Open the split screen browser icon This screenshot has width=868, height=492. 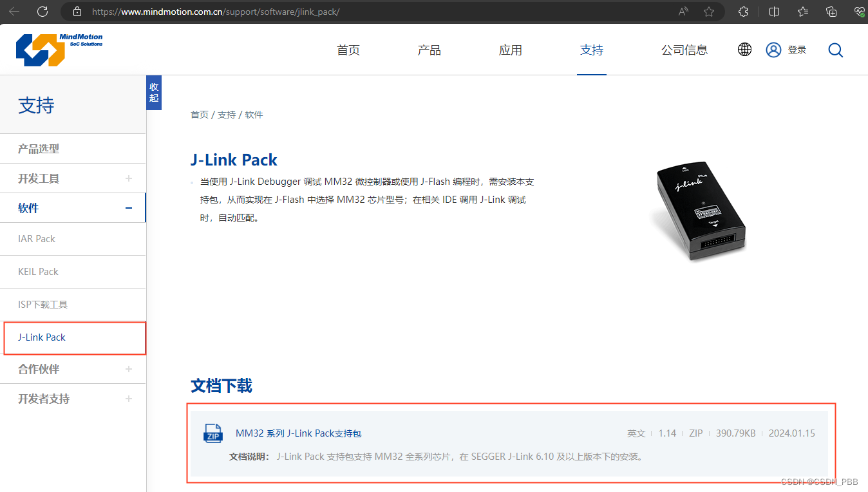click(775, 12)
